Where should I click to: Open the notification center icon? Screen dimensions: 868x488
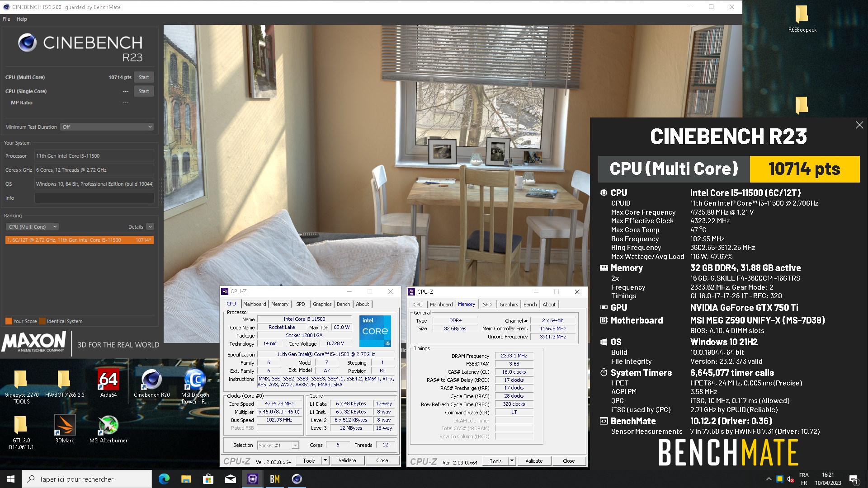pos(854,479)
